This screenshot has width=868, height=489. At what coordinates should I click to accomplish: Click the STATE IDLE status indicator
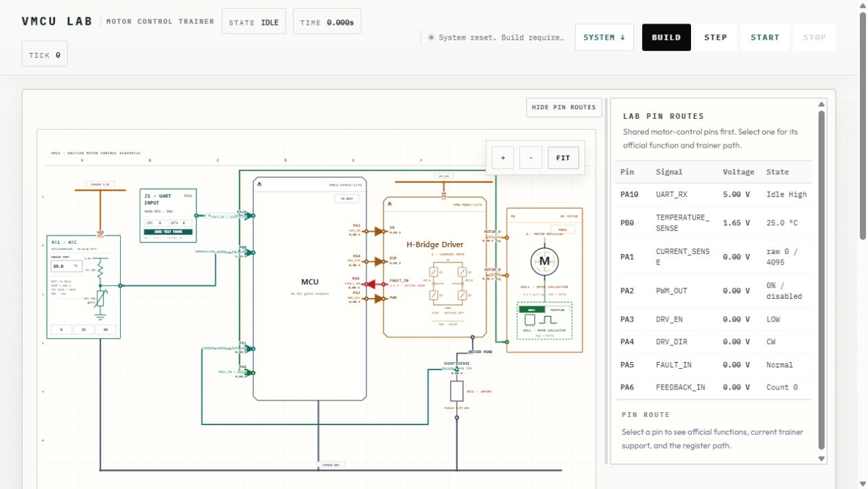click(254, 22)
